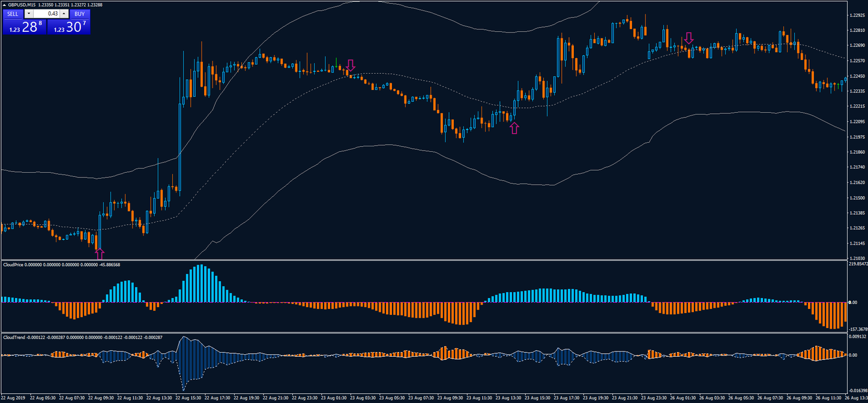The height and width of the screenshot is (403, 868).
Task: Click CloudPrice scale value 219.85472
Action: point(858,264)
